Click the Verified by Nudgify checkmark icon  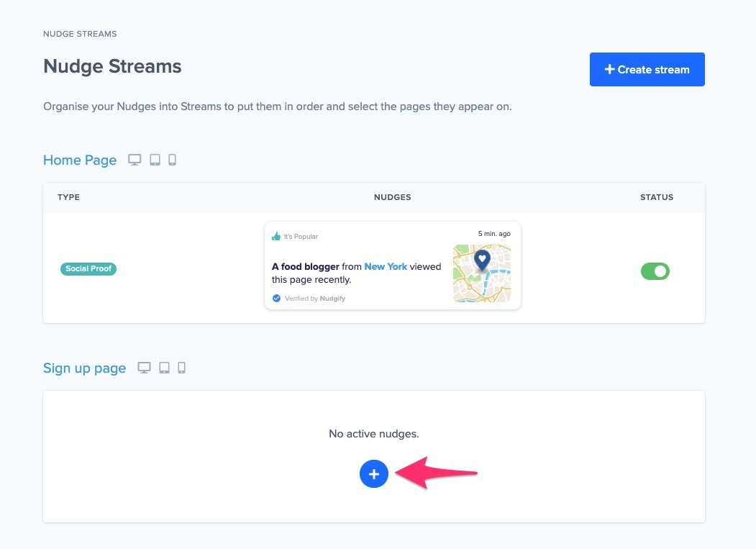(x=276, y=298)
